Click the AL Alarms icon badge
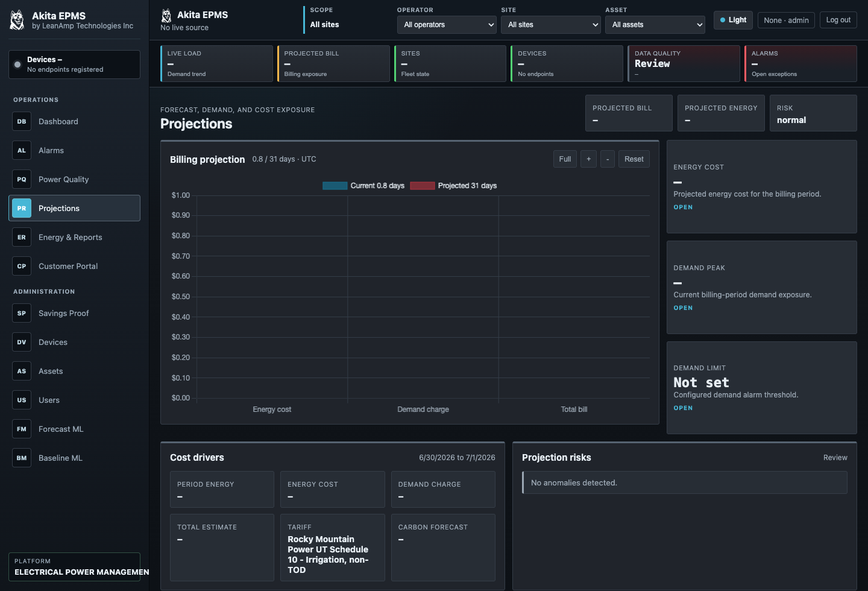This screenshot has width=868, height=591. coord(22,150)
